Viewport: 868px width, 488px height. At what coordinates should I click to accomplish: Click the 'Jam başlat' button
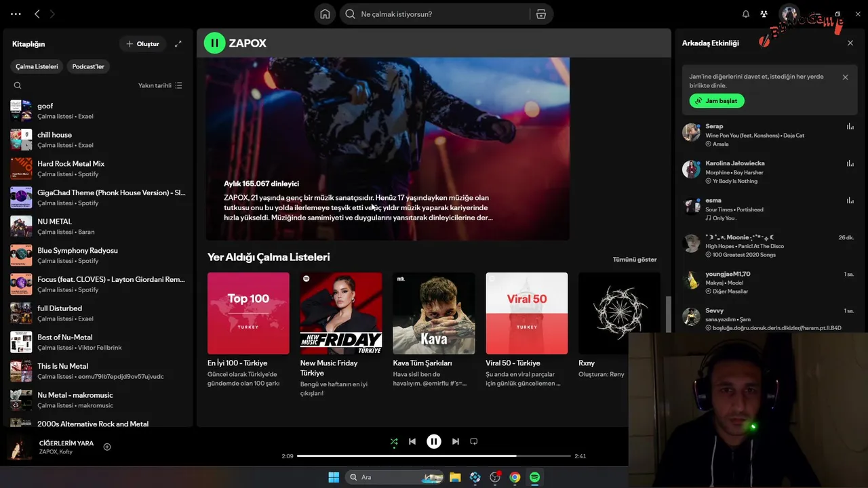pyautogui.click(x=717, y=101)
